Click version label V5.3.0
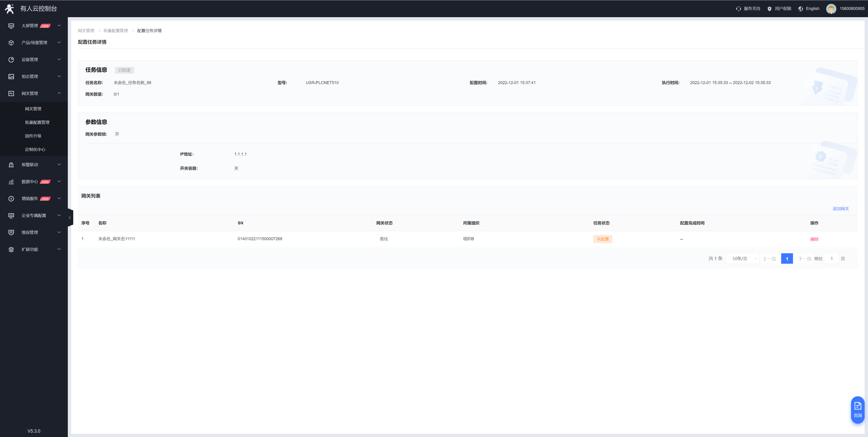The height and width of the screenshot is (437, 868). pos(34,431)
